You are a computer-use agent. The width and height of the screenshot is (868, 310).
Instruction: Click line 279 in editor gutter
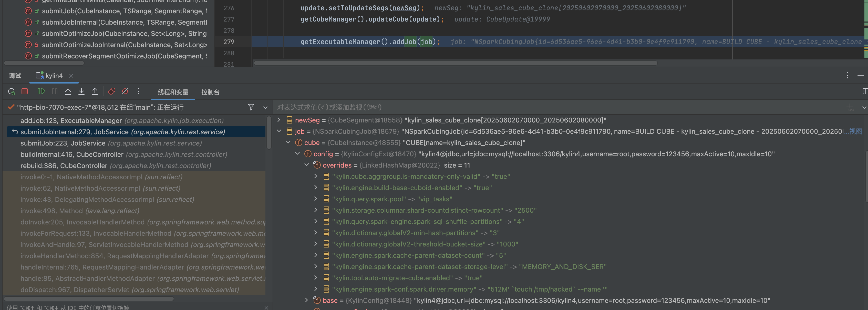pyautogui.click(x=229, y=42)
